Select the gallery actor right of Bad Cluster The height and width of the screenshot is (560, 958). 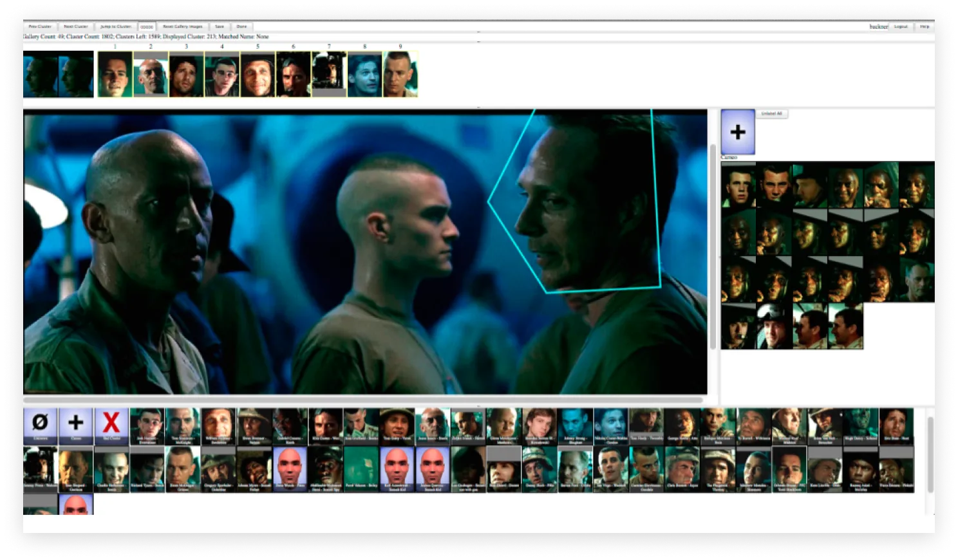coord(147,425)
